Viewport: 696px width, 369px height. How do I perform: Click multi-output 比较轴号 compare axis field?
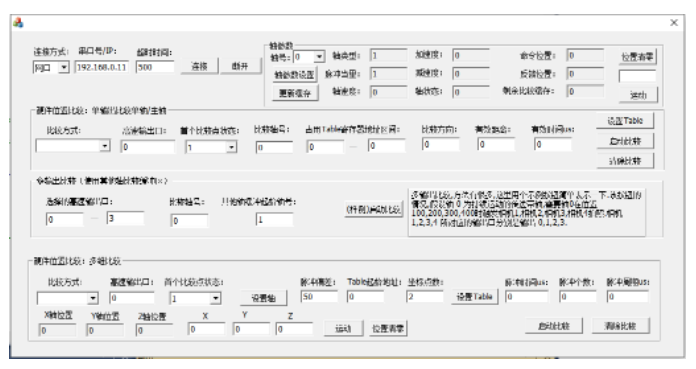(189, 221)
